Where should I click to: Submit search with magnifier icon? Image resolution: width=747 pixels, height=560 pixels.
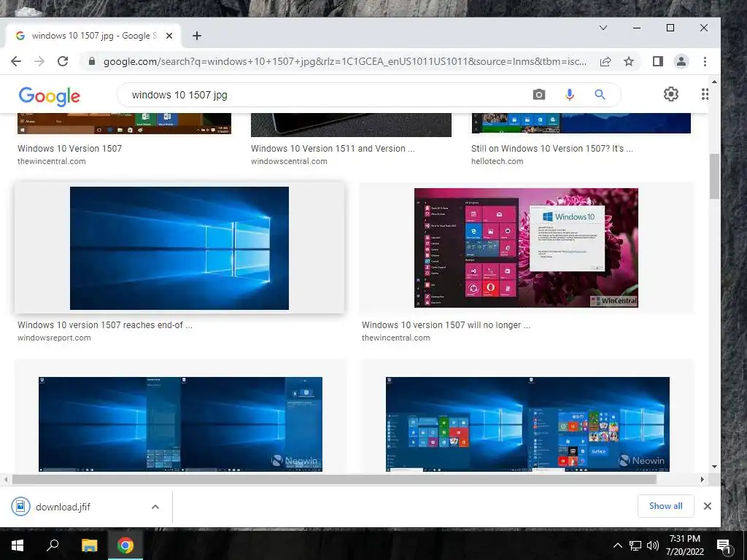click(x=600, y=95)
